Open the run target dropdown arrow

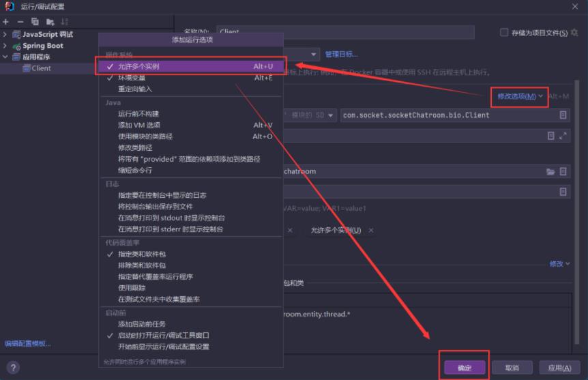tap(313, 55)
